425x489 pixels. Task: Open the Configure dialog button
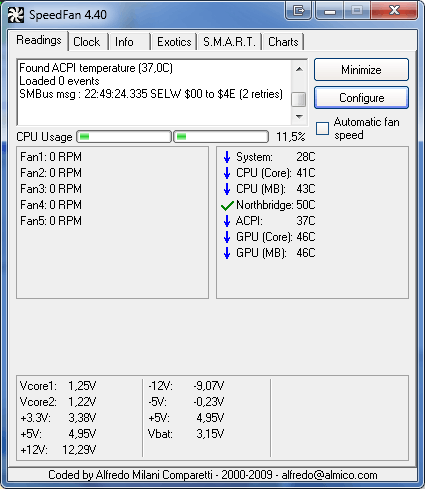coord(361,98)
